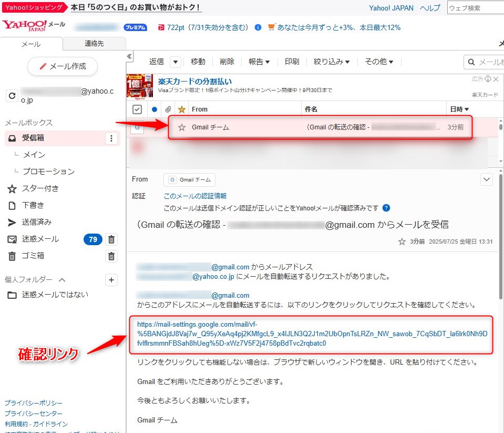Viewport: 504px width, 433px height.
Task: Open the 利用規約 - ガイドライン link
Action: [36, 424]
